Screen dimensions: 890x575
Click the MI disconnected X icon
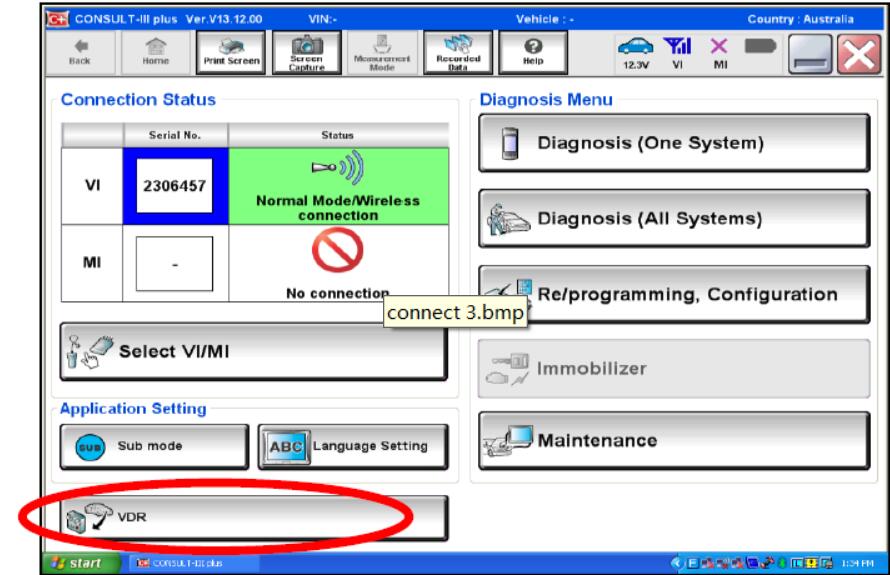720,52
